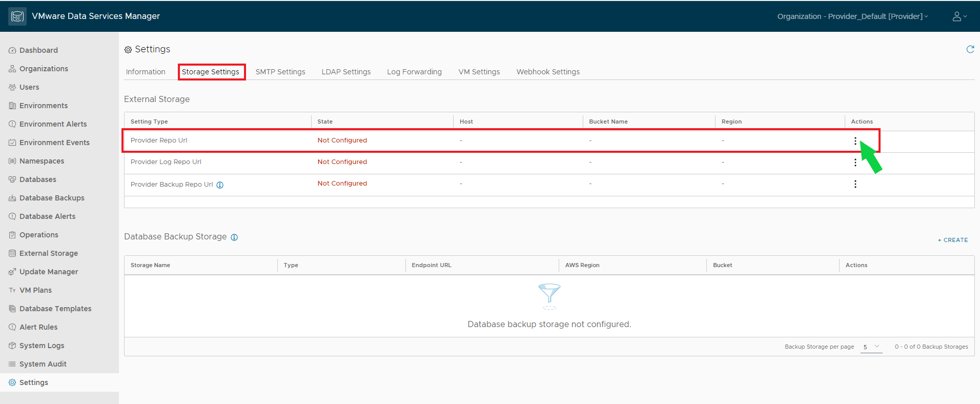
Task: Click the AWS Region column header
Action: click(582, 265)
